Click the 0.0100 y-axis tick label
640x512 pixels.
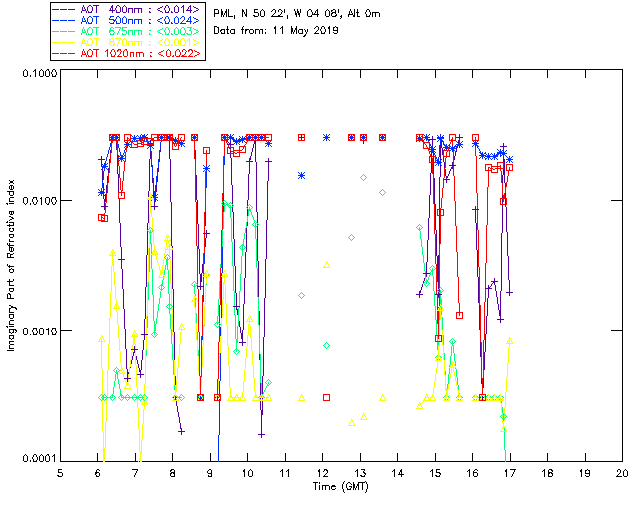[37, 202]
